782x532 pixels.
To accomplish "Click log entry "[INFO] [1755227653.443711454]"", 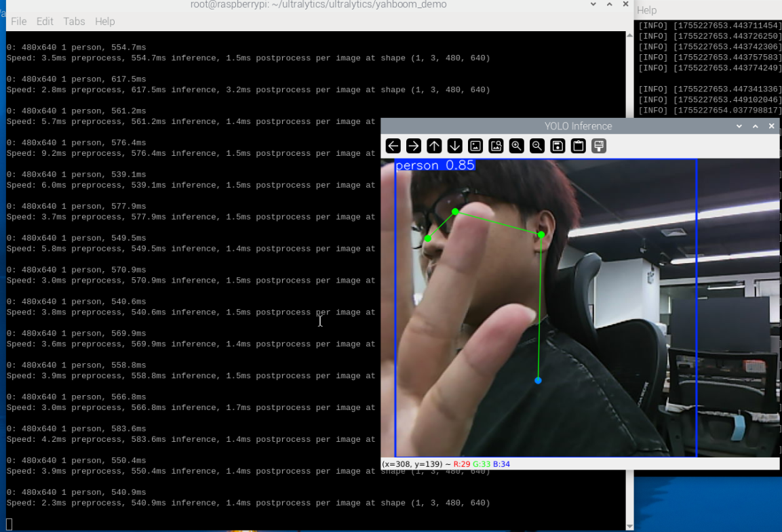I will pyautogui.click(x=709, y=25).
